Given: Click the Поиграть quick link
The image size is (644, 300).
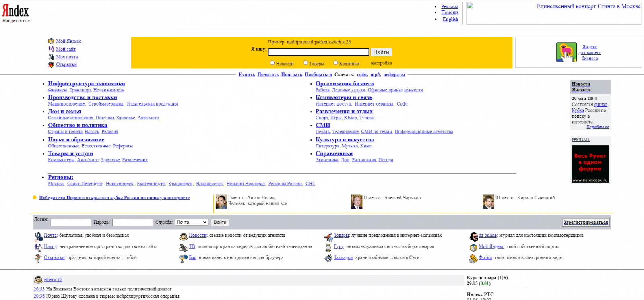Looking at the screenshot, I should coord(292,74).
